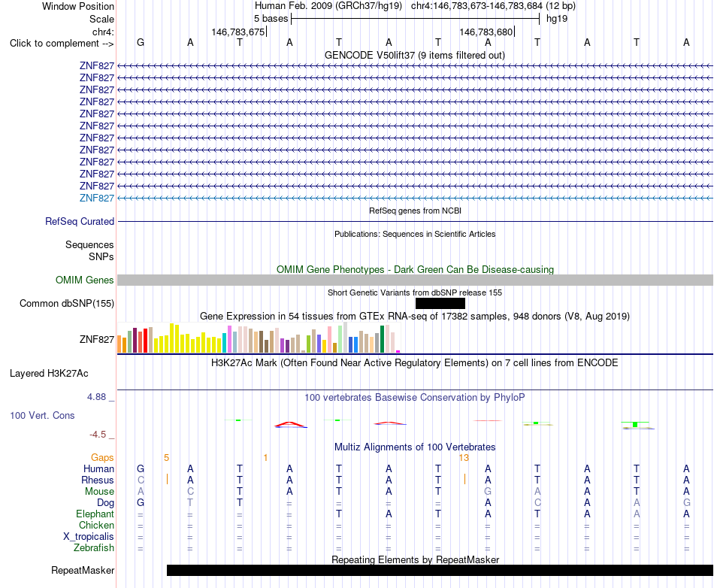Click the RefSeq Curated track label
This screenshot has width=714, height=588.
(79, 221)
